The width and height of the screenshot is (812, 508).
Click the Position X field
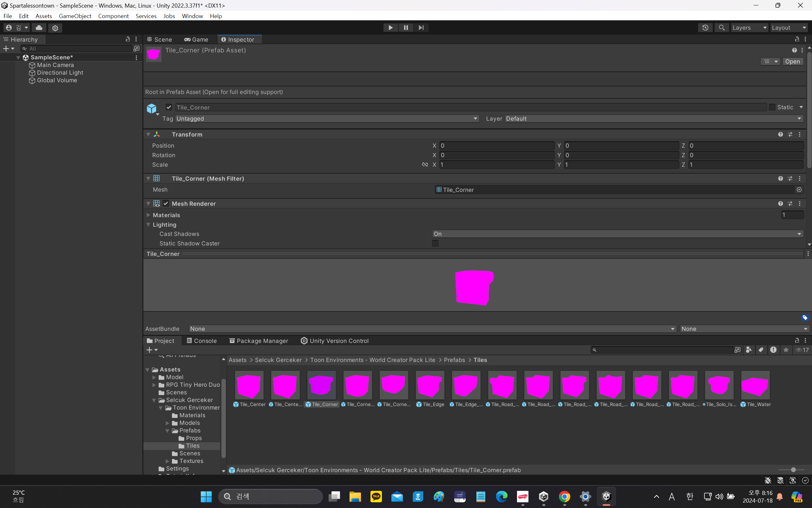(497, 145)
